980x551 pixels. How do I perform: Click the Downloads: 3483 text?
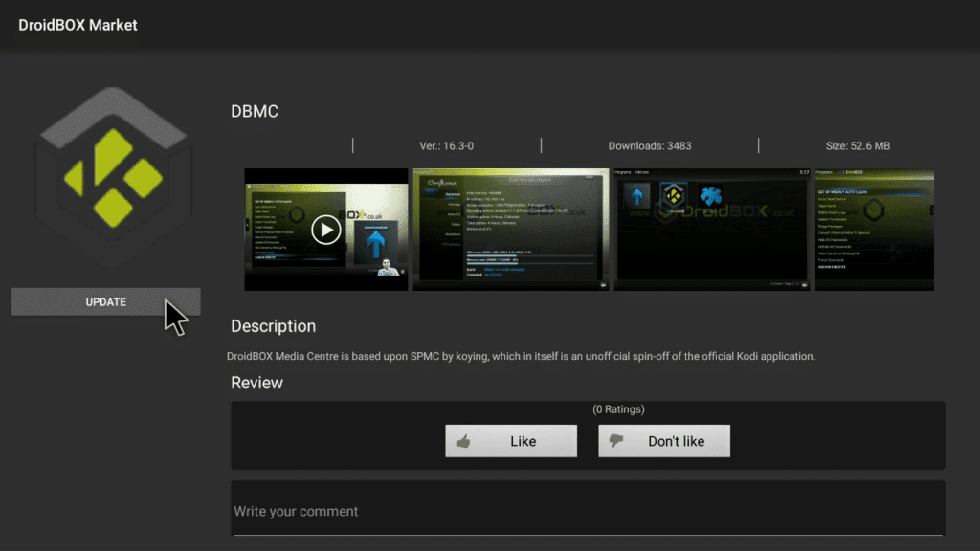click(650, 146)
